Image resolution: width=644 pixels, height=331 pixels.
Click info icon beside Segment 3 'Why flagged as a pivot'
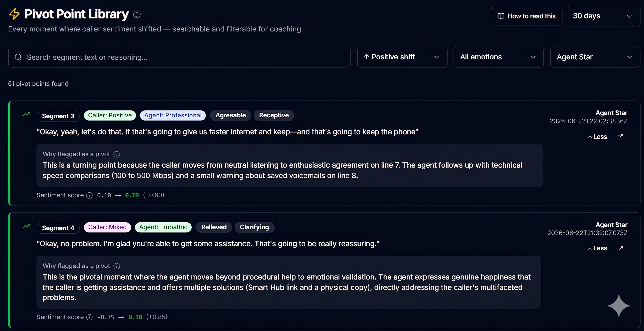coord(116,154)
